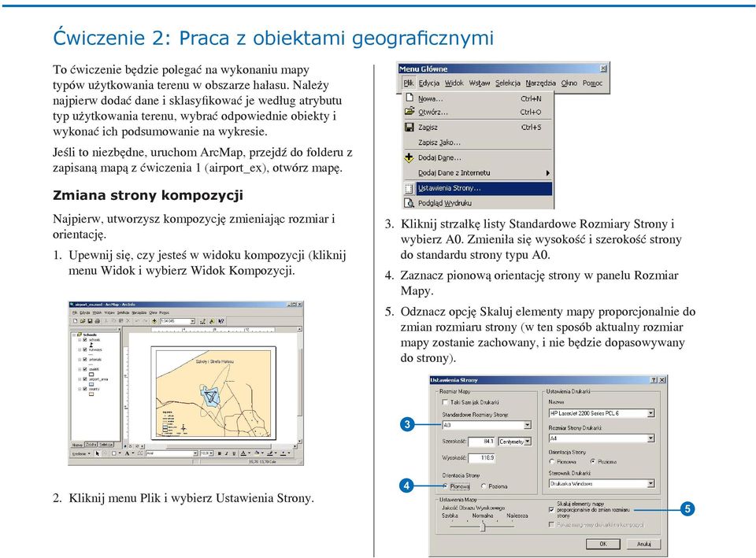Image resolution: width=756 pixels, height=558 pixels.
Task: Click the Open folder icon in ArcMap toolbar
Action: pyautogui.click(x=83, y=321)
